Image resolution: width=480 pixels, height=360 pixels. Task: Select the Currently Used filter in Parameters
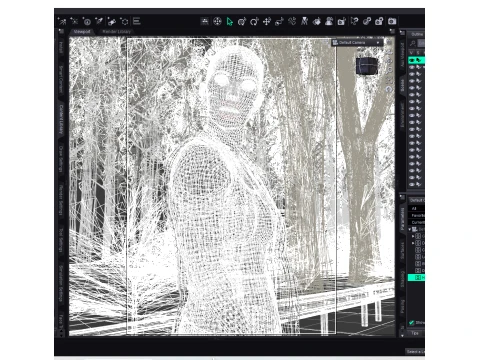(x=417, y=222)
